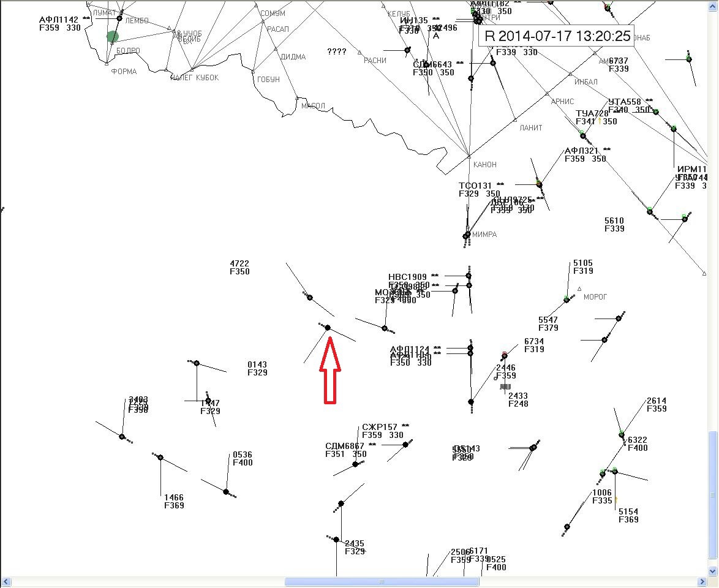This screenshot has height=588, width=719.
Task: Select the 0525 F400 track label
Action: [x=496, y=563]
